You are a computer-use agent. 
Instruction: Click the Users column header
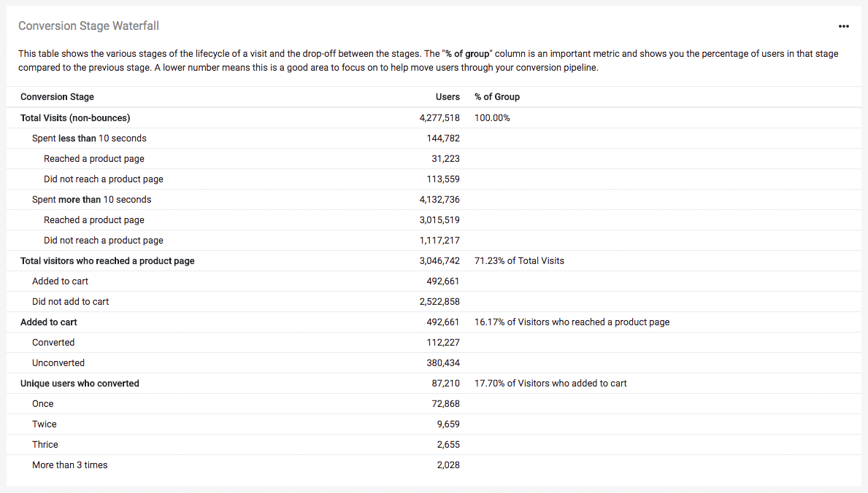pyautogui.click(x=448, y=97)
